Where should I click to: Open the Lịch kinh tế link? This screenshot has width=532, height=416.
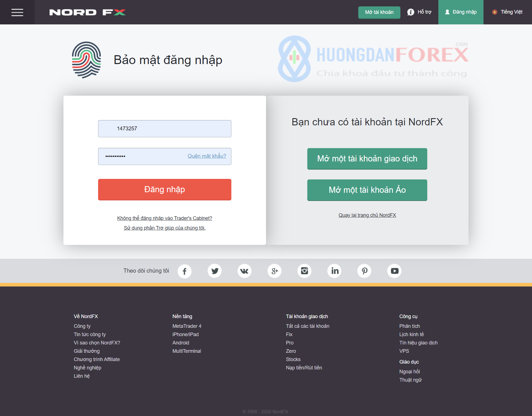[411, 334]
